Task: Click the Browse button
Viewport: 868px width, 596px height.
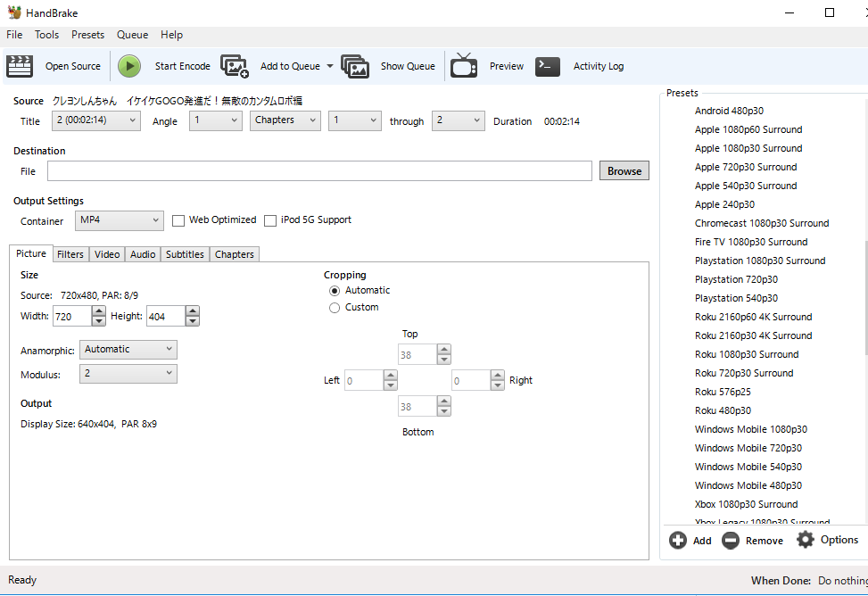Action: 624,171
